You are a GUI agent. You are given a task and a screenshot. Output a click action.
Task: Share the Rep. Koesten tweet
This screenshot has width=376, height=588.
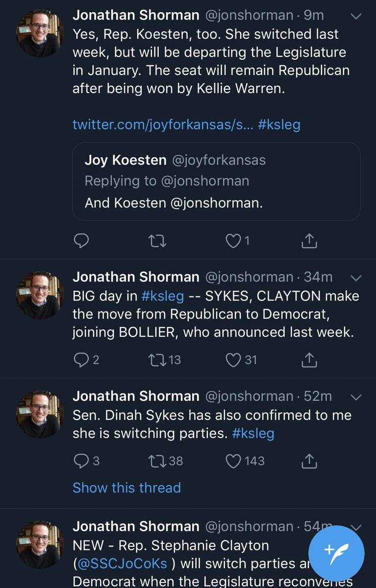[x=309, y=241]
